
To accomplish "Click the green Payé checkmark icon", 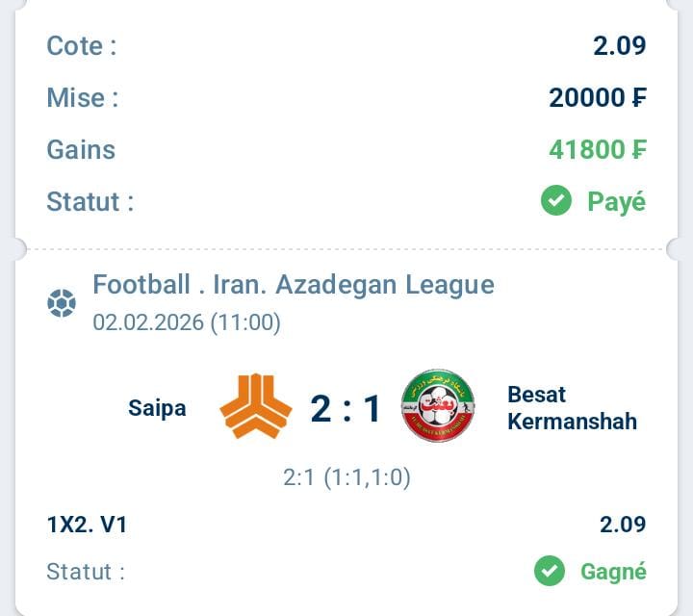I will (556, 201).
